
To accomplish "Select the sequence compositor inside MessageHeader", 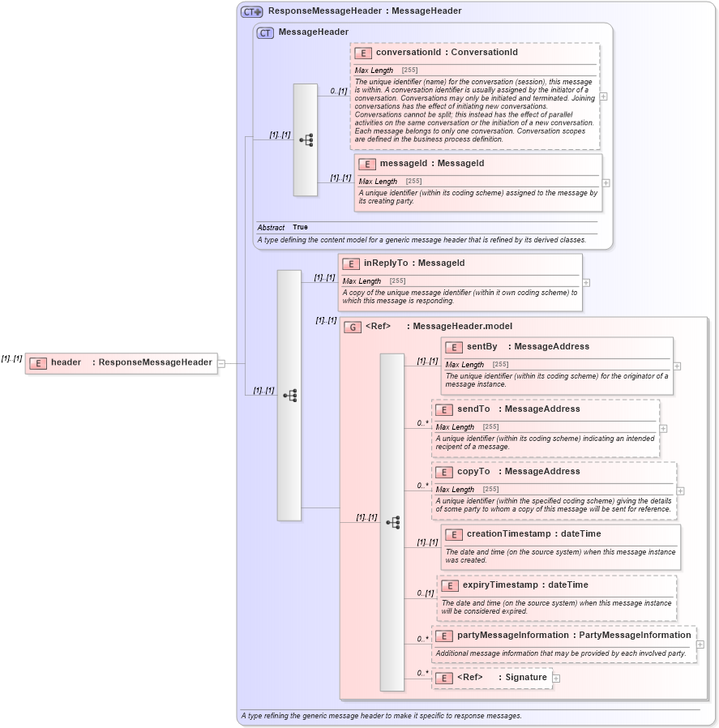I will click(x=306, y=139).
